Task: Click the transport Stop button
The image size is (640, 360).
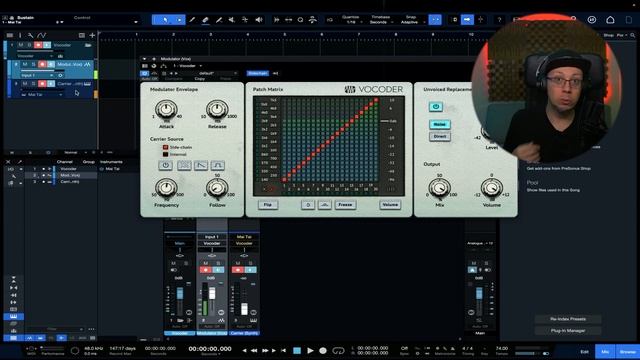Action: [297, 350]
